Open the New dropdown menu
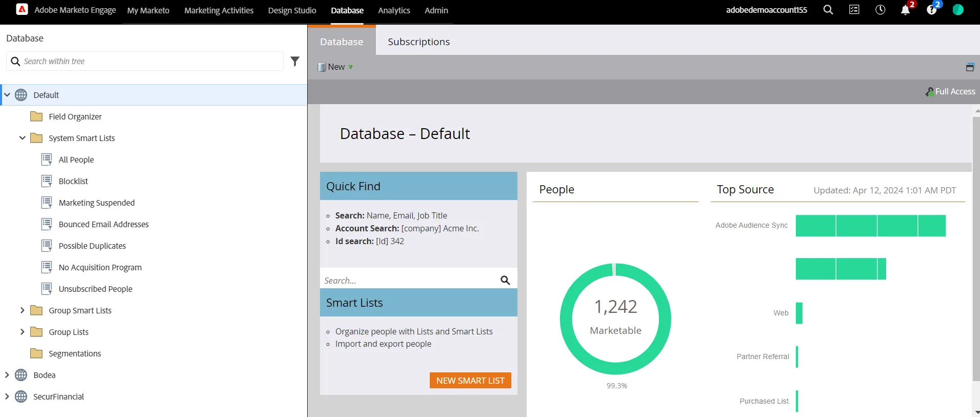Image resolution: width=980 pixels, height=417 pixels. tap(336, 67)
